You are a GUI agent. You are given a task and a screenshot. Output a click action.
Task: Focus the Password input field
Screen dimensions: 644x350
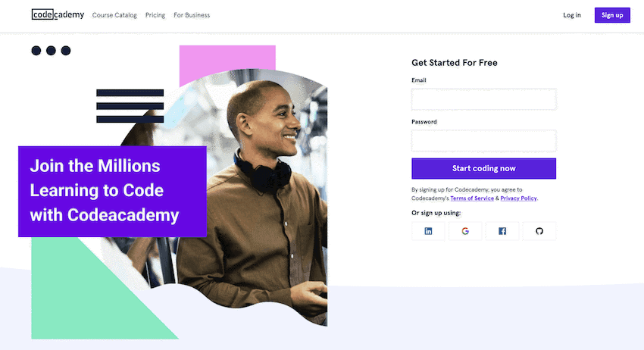coord(484,140)
